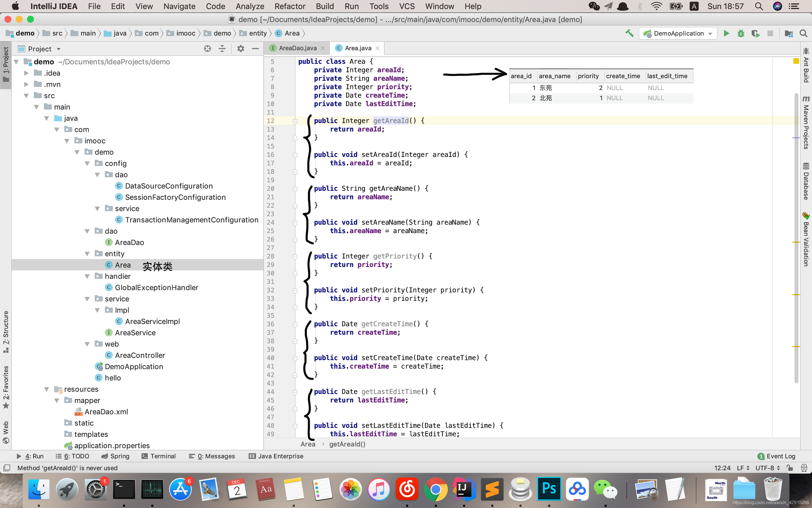Open Project panel settings gear
The height and width of the screenshot is (508, 812).
pos(240,49)
